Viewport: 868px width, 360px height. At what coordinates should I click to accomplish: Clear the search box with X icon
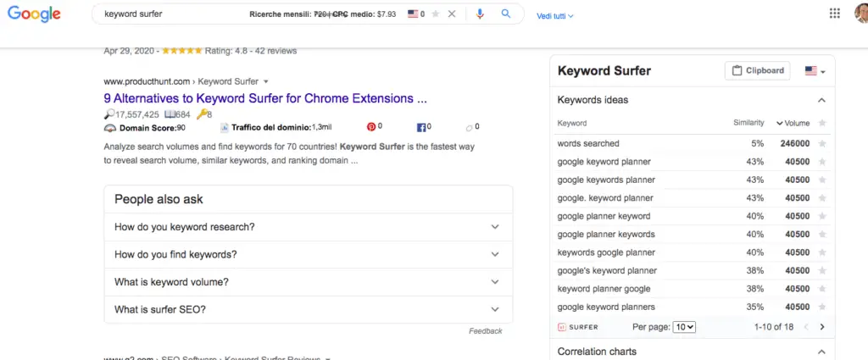coord(452,14)
